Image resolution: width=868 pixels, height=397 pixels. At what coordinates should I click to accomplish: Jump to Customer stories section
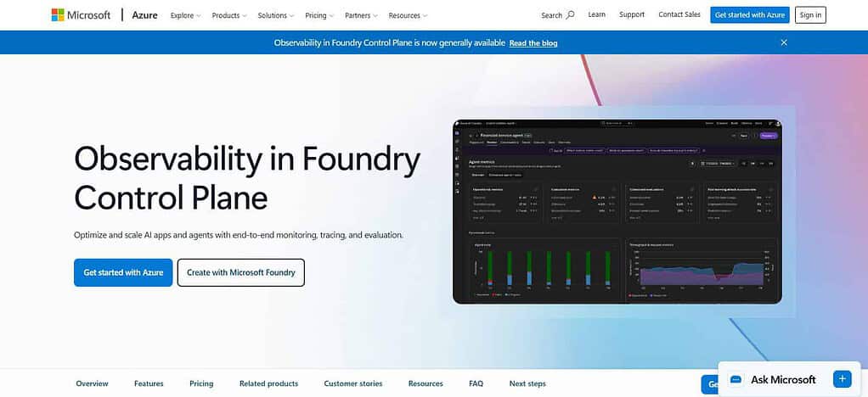pyautogui.click(x=353, y=383)
